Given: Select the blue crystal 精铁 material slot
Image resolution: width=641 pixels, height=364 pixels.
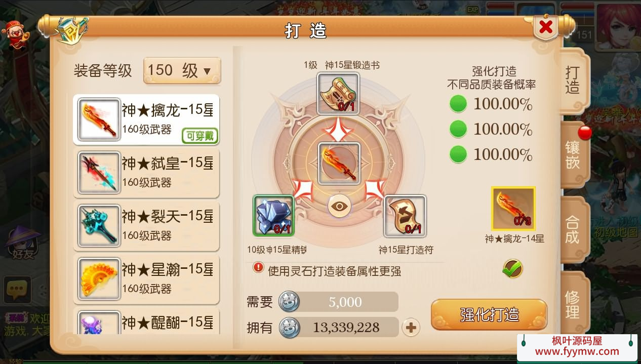Looking at the screenshot, I should (273, 216).
